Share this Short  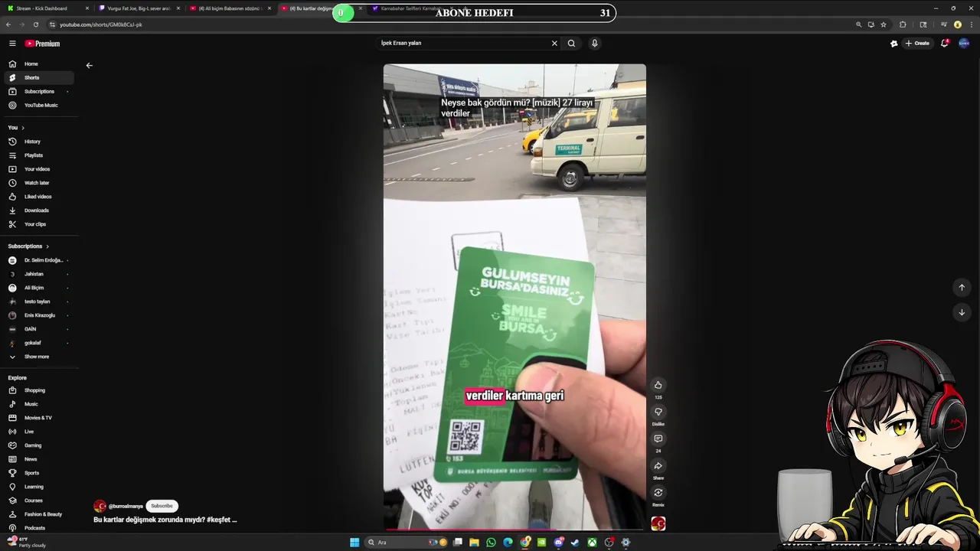pyautogui.click(x=658, y=465)
